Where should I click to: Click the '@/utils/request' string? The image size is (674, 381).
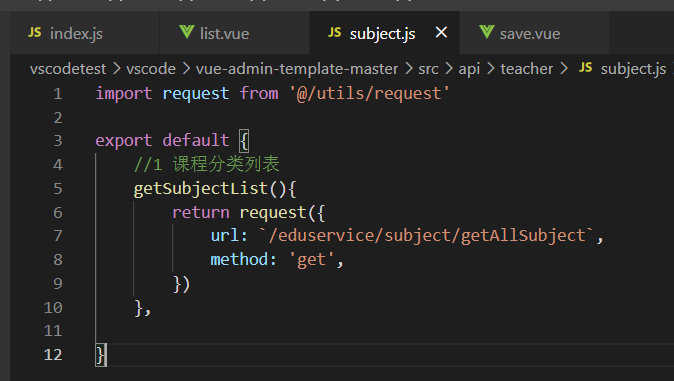[369, 93]
